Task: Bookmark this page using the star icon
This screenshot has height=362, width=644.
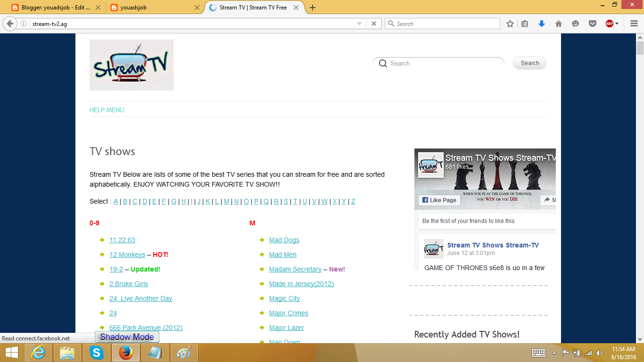Action: click(x=510, y=23)
